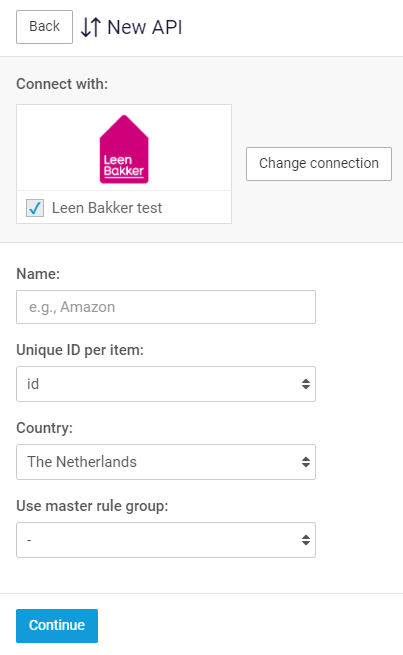Viewport: 403px width, 655px height.
Task: Click the arrow stepper icon in Unique ID field
Action: [x=306, y=384]
